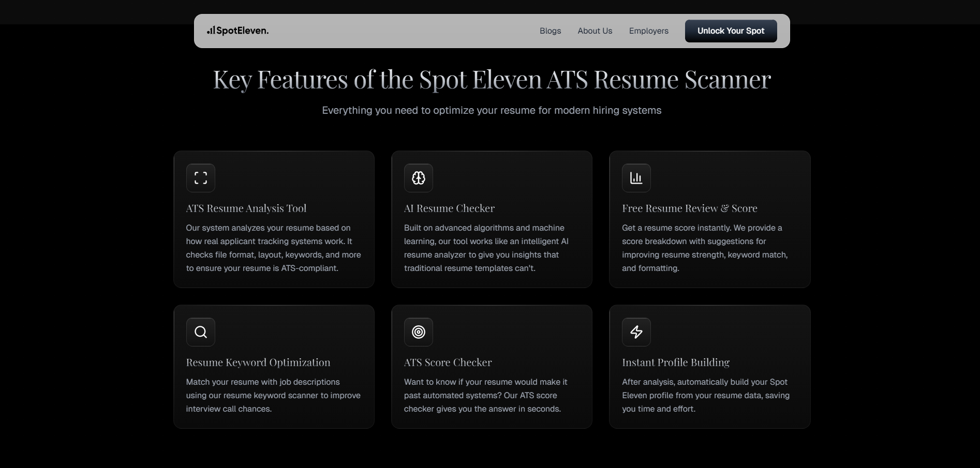
Task: Click the brain icon on AI Resume Checker card
Action: [418, 177]
